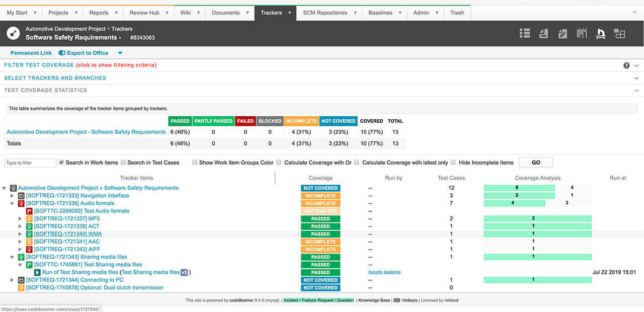Open the dashboard layout view icon

pos(620,34)
